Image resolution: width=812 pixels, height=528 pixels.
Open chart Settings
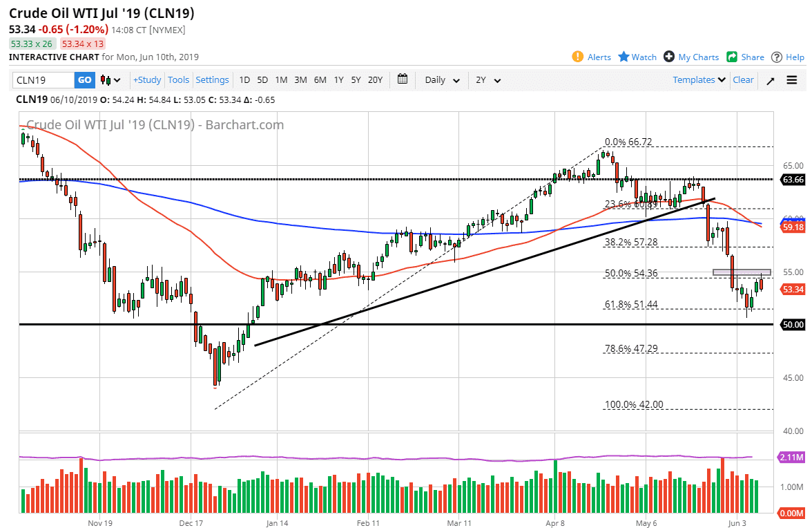[x=212, y=80]
